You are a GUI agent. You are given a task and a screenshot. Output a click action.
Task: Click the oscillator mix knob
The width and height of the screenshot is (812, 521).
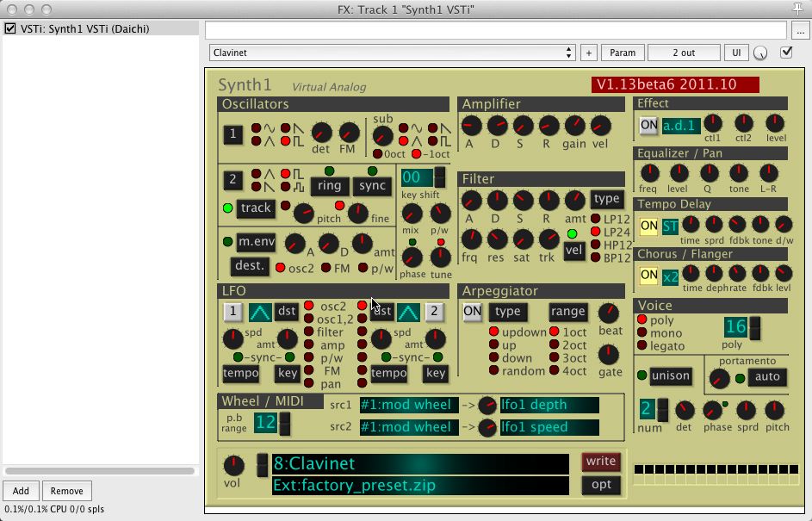(x=412, y=213)
